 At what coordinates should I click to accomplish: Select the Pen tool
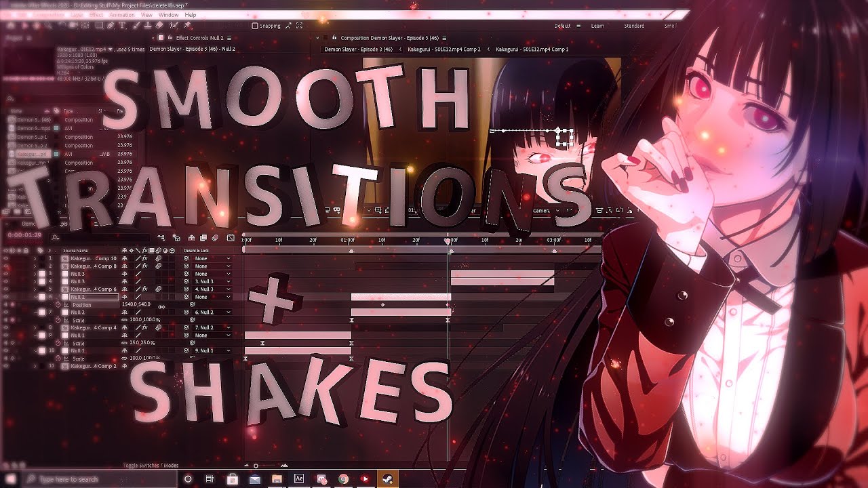[111, 26]
